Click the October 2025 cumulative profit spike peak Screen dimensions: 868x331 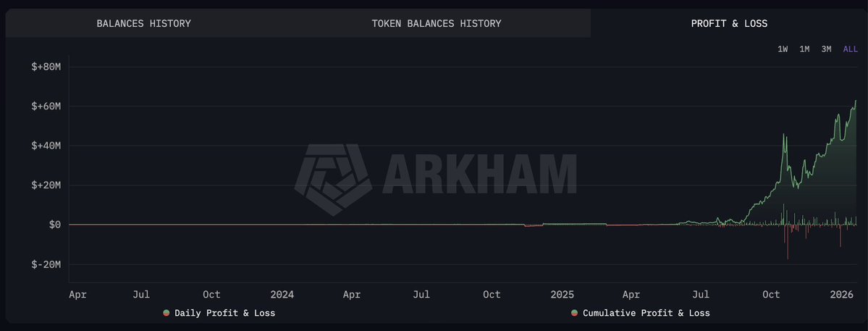click(784, 135)
